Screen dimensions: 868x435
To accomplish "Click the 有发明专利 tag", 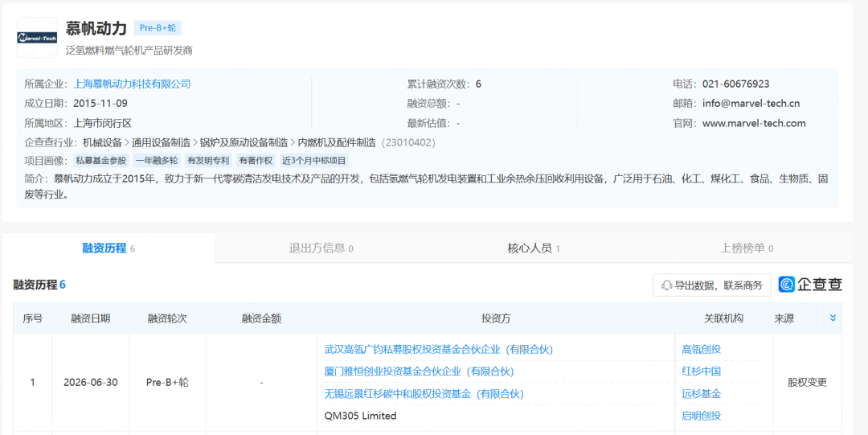I will click(x=207, y=162).
